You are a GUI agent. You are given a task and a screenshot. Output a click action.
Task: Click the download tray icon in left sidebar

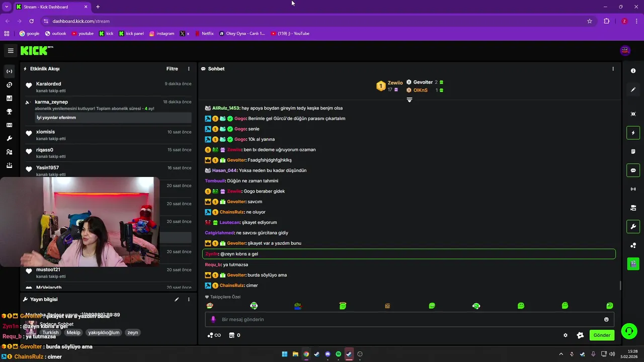pyautogui.click(x=9, y=165)
